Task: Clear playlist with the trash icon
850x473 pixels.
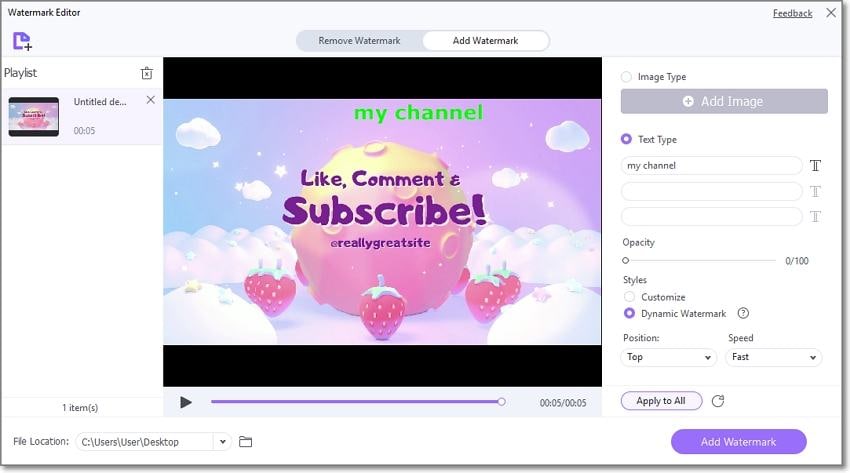Action: pyautogui.click(x=147, y=73)
